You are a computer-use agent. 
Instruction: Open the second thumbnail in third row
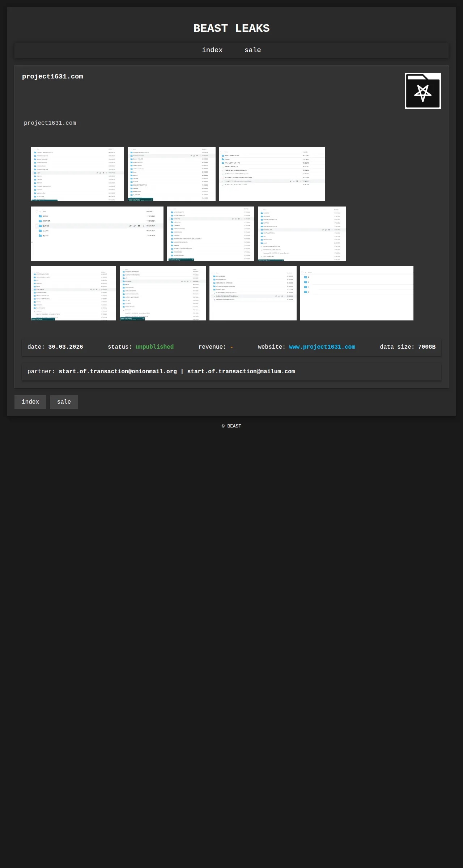tap(163, 293)
